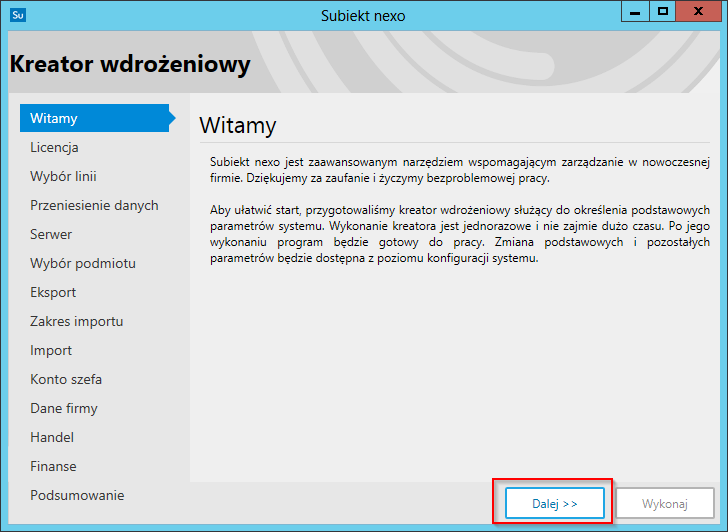This screenshot has width=728, height=532.
Task: Open the Wybór podmiotu step
Action: coord(83,263)
